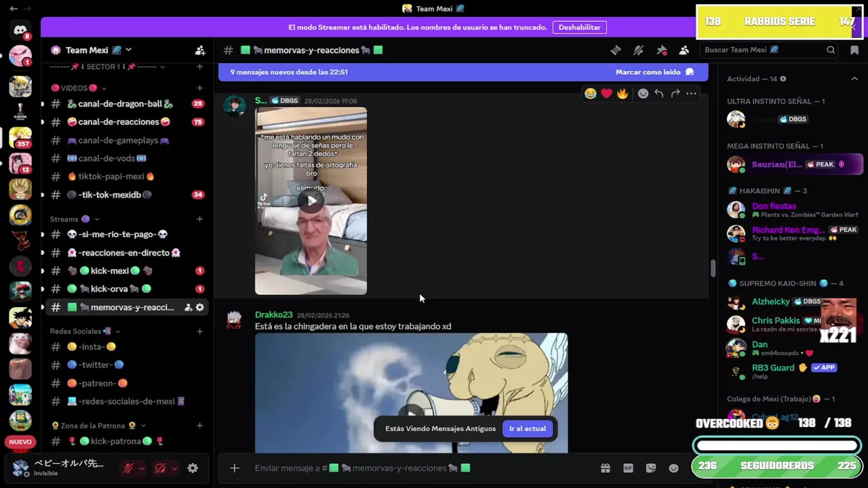The width and height of the screenshot is (868, 488).
Task: Reply to message with arrow icon
Action: (659, 94)
